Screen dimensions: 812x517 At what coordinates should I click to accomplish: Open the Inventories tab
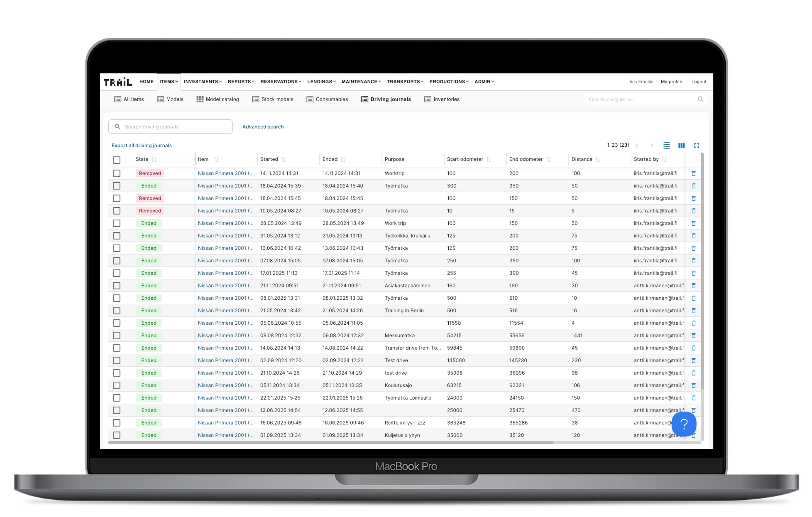[x=442, y=99]
